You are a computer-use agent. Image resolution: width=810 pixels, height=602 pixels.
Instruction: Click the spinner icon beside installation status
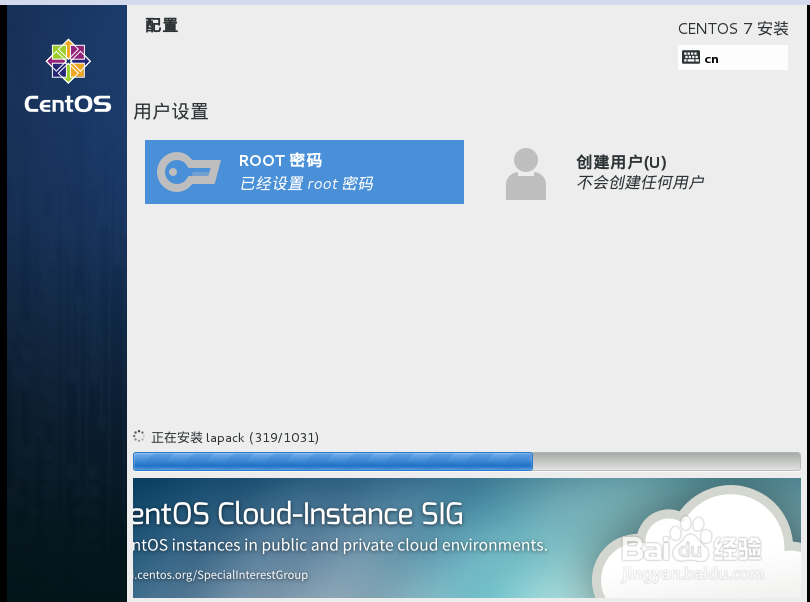(x=137, y=436)
